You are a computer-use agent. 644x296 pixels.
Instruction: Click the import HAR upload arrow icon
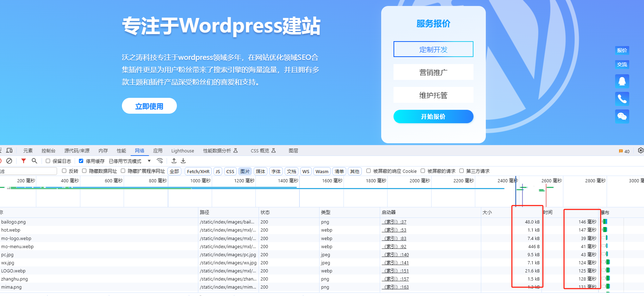click(x=174, y=161)
